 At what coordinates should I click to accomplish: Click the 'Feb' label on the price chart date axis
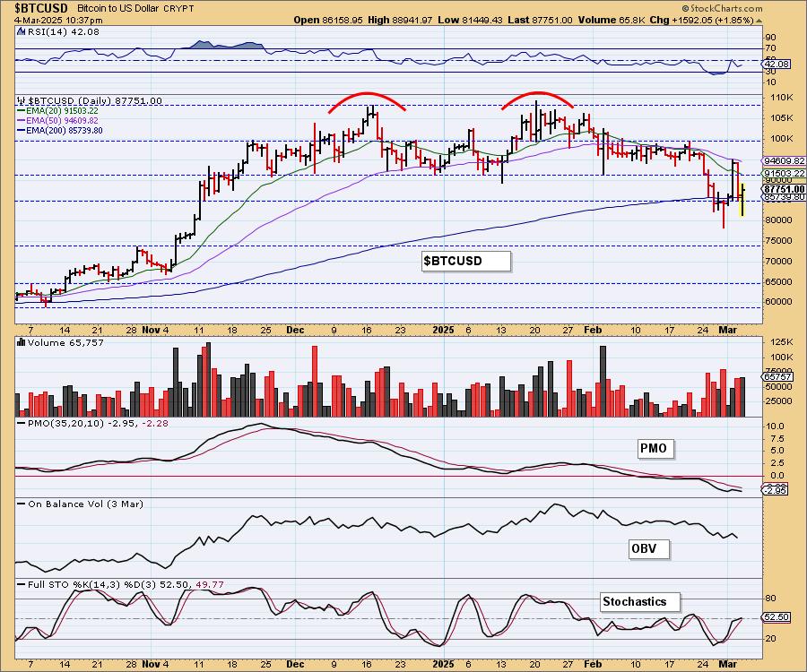pos(593,330)
